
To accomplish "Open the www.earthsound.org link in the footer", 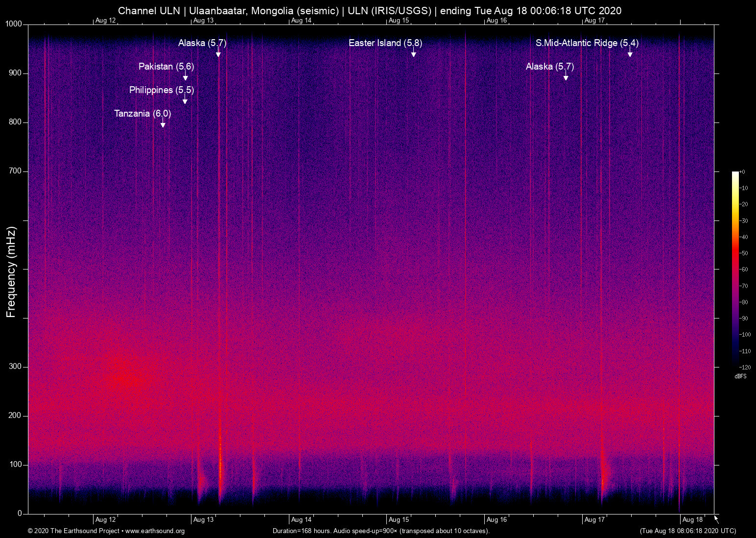I will pos(155,531).
